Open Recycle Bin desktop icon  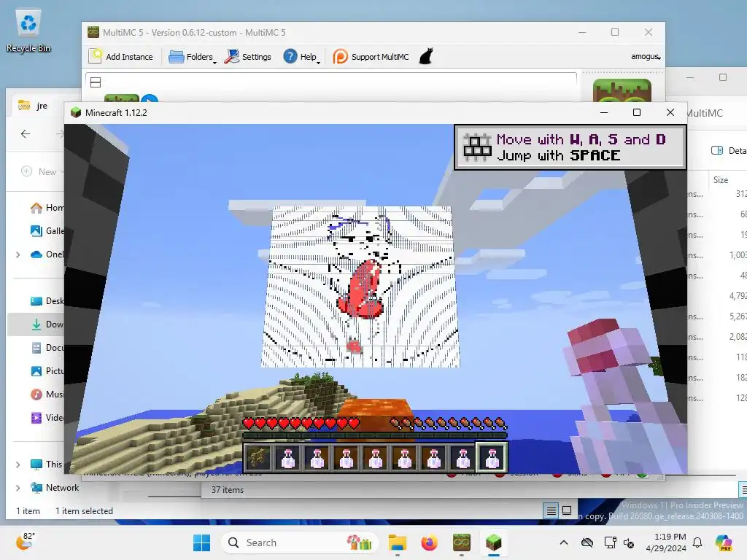click(x=28, y=31)
